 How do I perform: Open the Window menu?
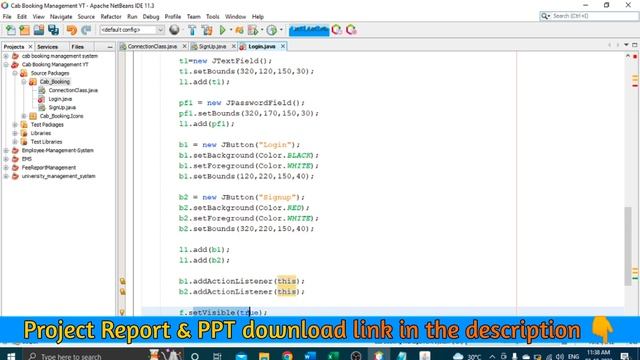pos(236,17)
